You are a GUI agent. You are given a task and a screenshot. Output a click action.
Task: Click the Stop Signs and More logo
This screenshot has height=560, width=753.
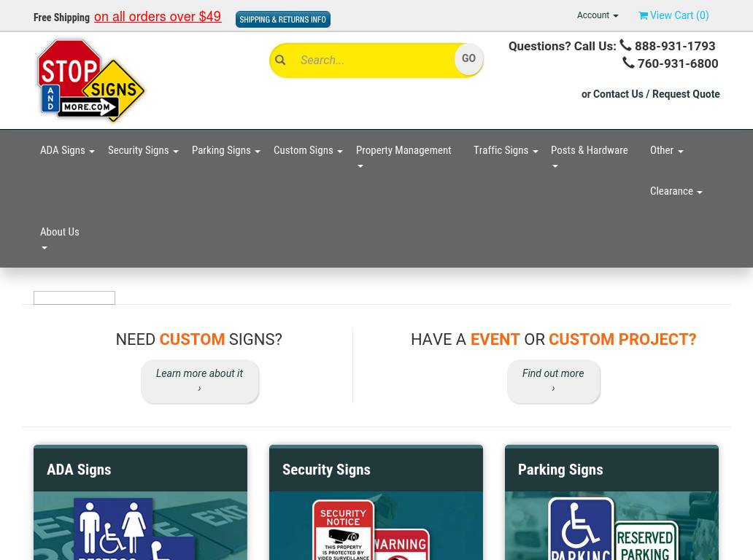pos(91,80)
